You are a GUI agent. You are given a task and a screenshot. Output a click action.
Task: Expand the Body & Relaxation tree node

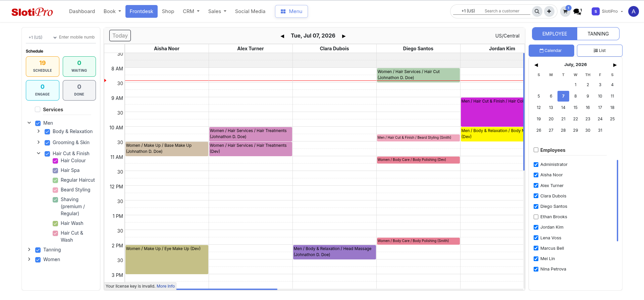39,131
